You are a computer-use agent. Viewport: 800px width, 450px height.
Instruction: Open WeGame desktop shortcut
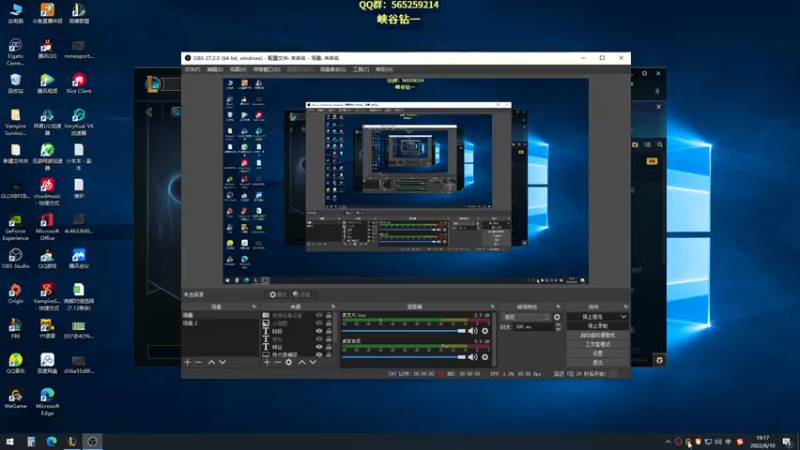tap(15, 398)
